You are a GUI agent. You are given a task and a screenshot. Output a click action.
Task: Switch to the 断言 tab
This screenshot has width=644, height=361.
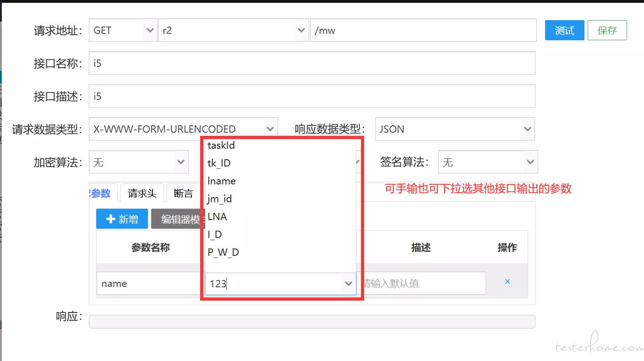pyautogui.click(x=184, y=194)
